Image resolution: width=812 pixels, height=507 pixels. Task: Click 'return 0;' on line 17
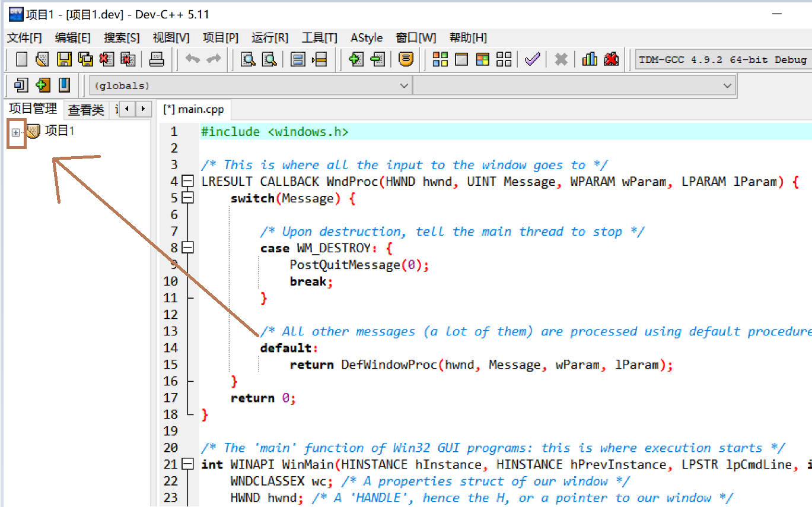[x=263, y=398]
